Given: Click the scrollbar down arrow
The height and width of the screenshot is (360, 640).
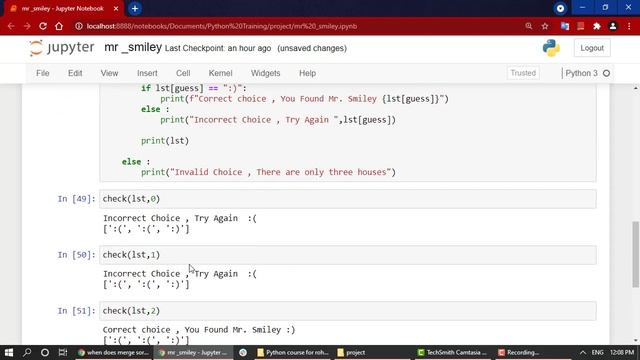Looking at the screenshot, I should coord(636,340).
